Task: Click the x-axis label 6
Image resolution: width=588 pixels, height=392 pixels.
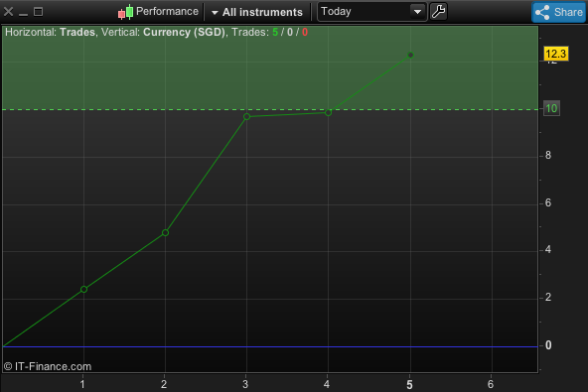Action: tap(491, 384)
